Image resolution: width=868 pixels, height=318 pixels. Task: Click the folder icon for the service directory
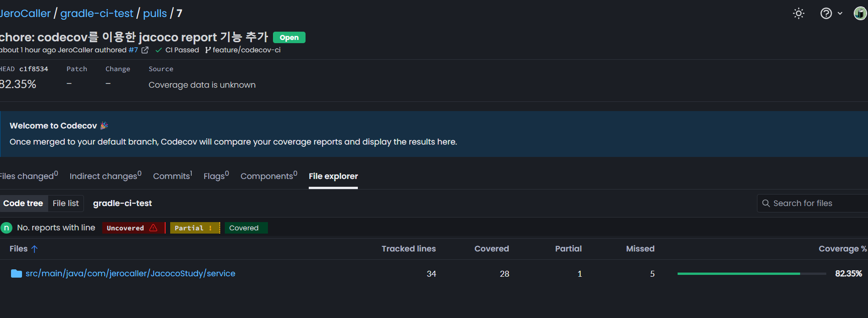tap(17, 273)
